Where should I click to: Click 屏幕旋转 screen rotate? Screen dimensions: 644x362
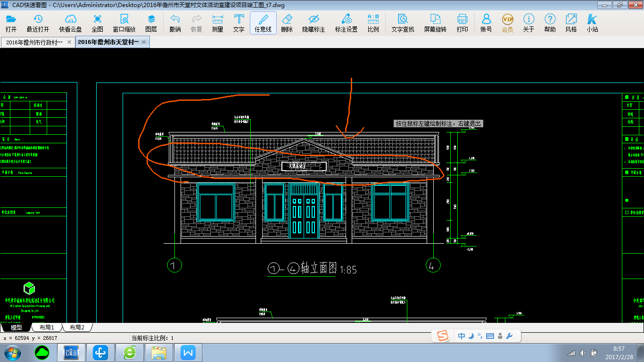point(435,23)
